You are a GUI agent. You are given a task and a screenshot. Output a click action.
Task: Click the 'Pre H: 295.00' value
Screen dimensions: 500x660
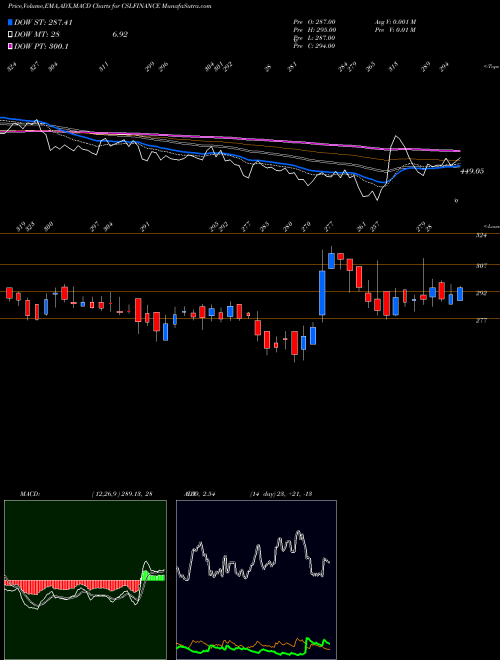314,30
